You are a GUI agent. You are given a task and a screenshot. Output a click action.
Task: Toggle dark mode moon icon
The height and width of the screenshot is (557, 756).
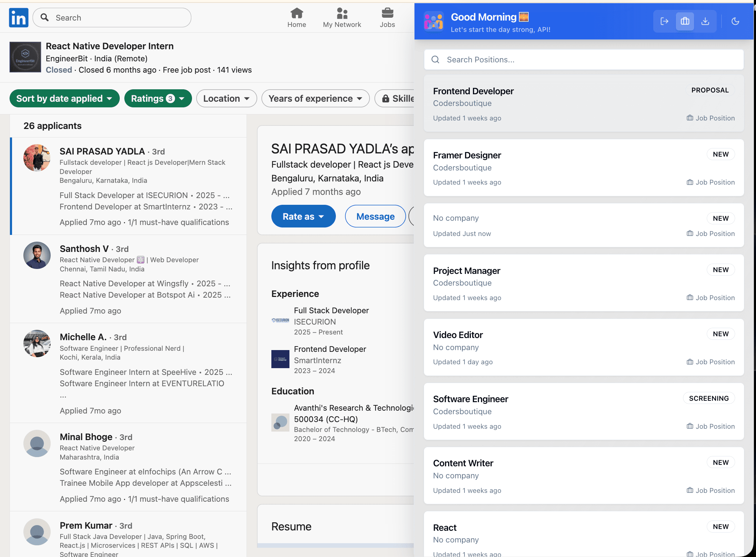[x=735, y=21]
